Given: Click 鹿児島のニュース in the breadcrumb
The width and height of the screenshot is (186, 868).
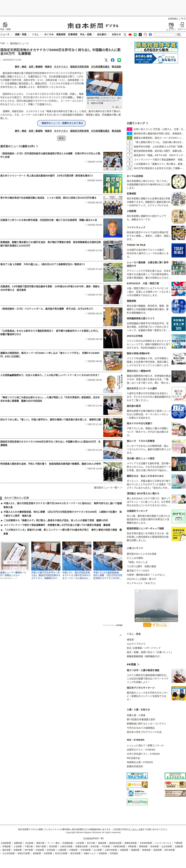Looking at the screenshot, I should point(19,43).
